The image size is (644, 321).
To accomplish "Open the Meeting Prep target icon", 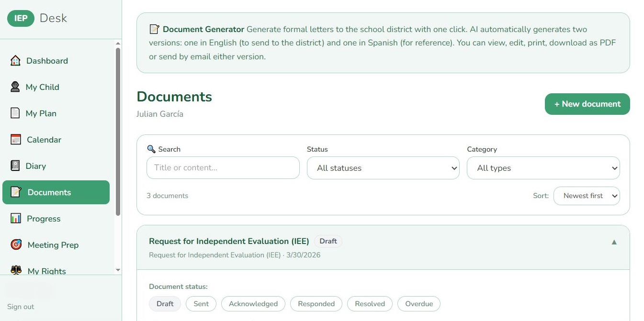I will (15, 245).
